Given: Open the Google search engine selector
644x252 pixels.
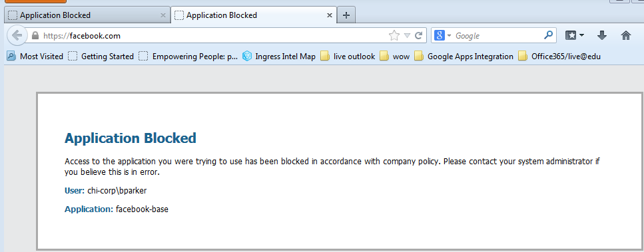Looking at the screenshot, I should [443, 36].
